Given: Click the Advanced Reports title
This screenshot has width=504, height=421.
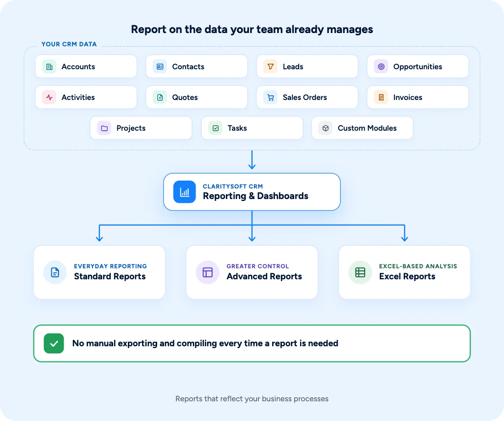Looking at the screenshot, I should (x=264, y=276).
